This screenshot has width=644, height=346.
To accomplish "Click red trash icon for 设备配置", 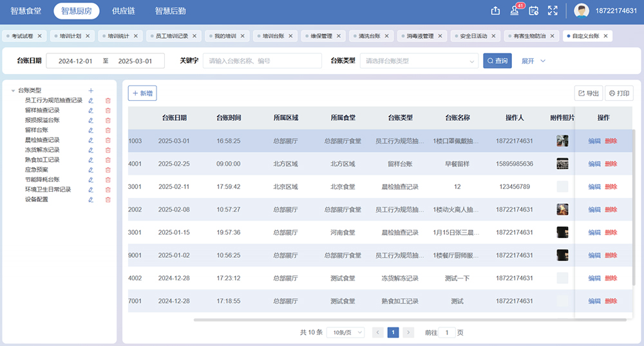I will click(x=108, y=199).
